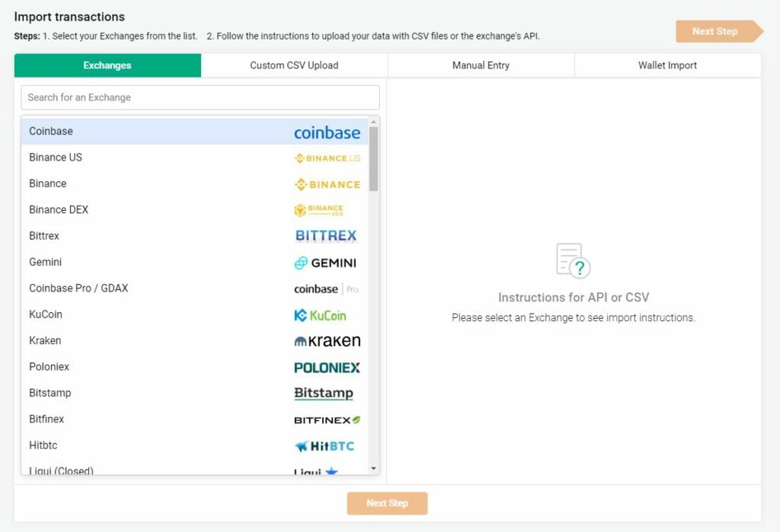780x532 pixels.
Task: Select Binance DEX exchange name
Action: (59, 210)
